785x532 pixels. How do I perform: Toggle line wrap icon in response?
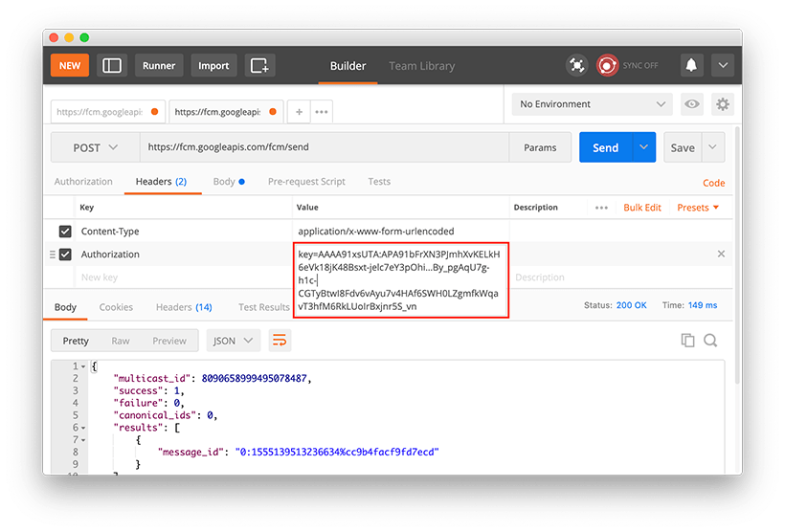pos(280,341)
